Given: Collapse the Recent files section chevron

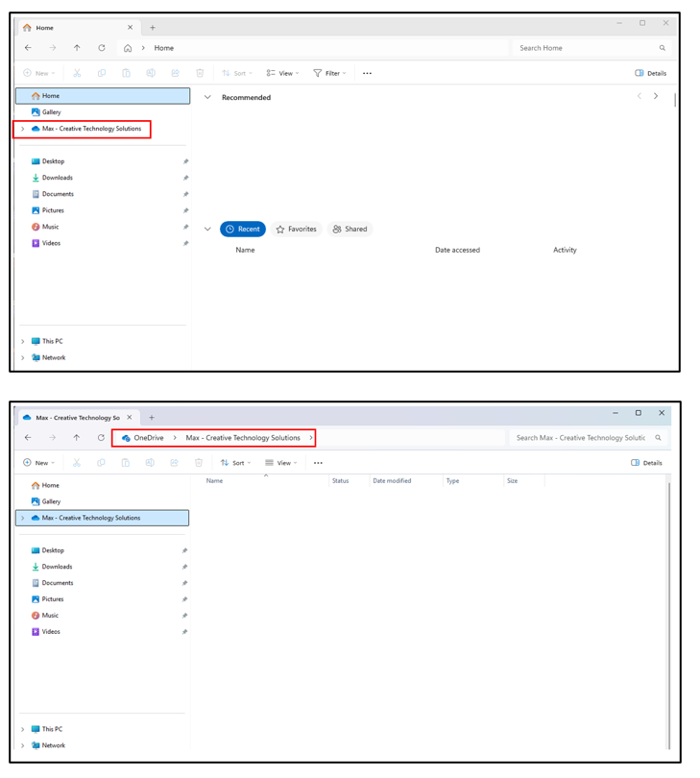Looking at the screenshot, I should (x=207, y=230).
